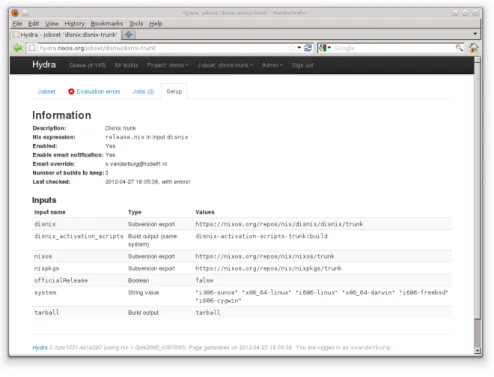
Task: Open a new tab with plus icon
Action: click(128, 35)
